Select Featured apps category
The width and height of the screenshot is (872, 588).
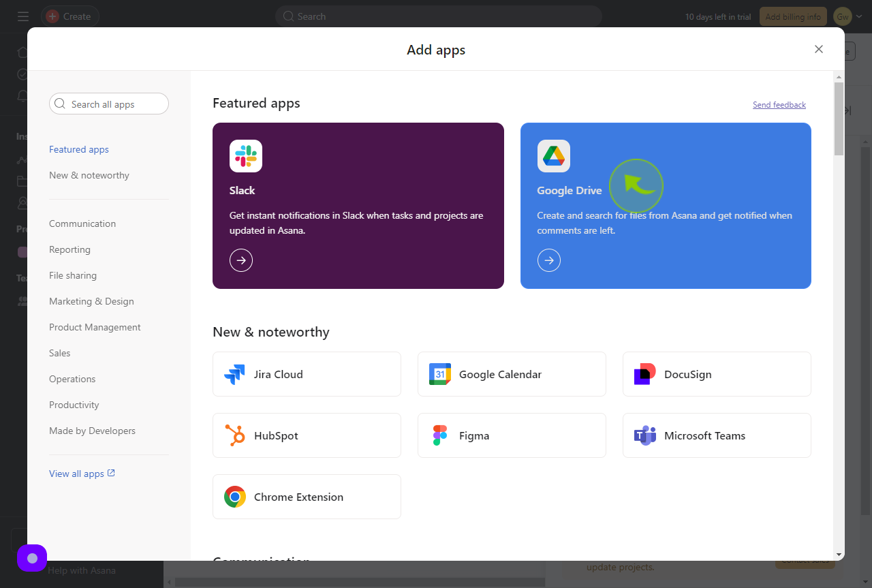[79, 149]
